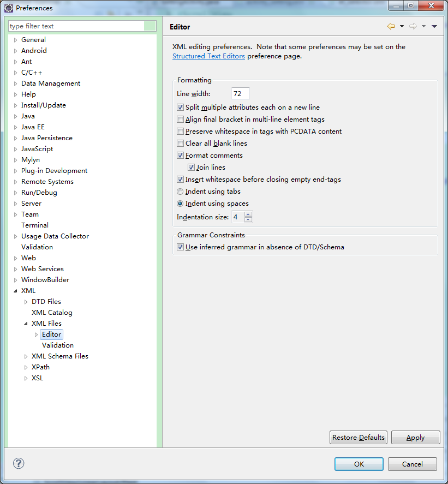Select the Usage Data Collector page

pos(55,236)
